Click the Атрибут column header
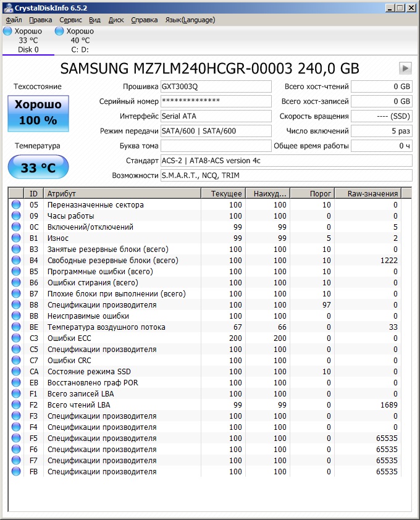 [x=122, y=193]
